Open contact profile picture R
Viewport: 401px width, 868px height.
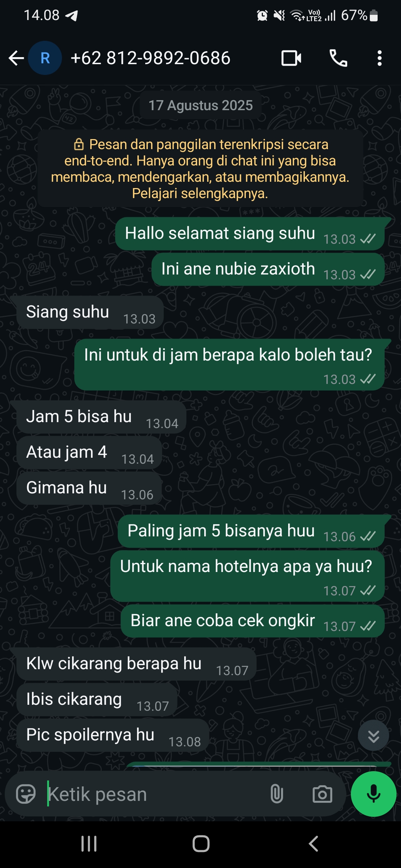coord(45,58)
